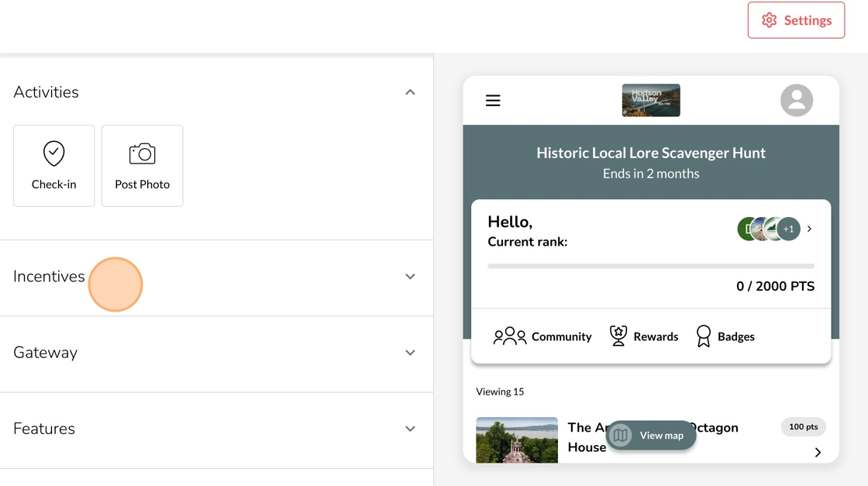Click the user profile avatar icon
The width and height of the screenshot is (868, 486).
click(x=796, y=101)
